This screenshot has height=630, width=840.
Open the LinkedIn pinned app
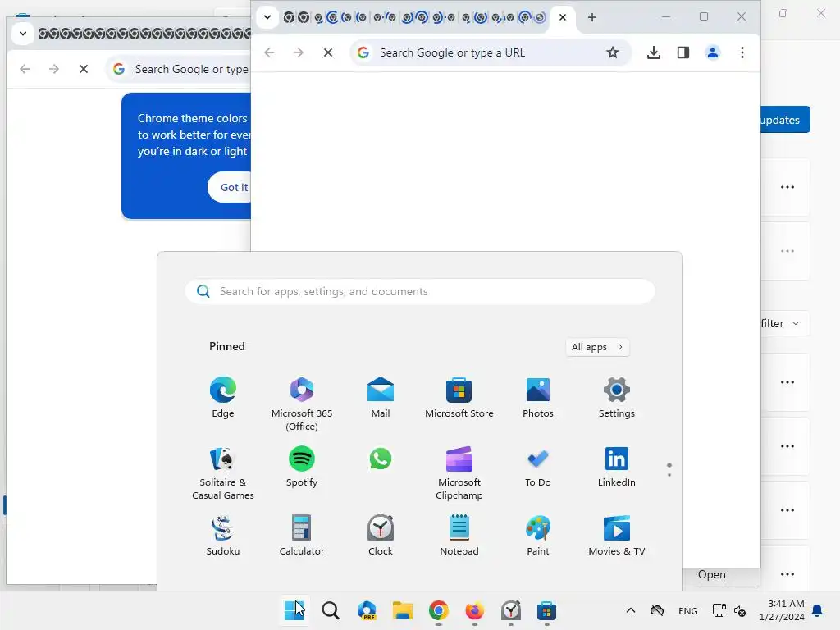(x=617, y=467)
